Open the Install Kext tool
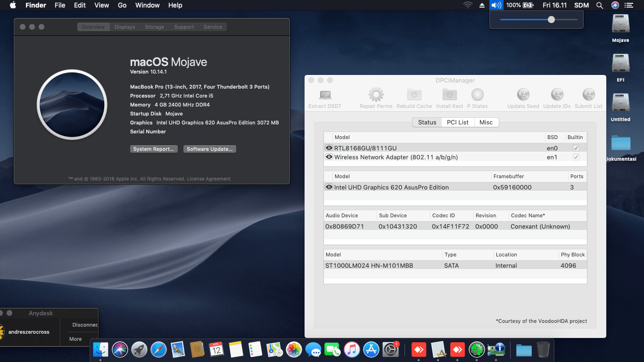644x362 pixels. coord(449,97)
